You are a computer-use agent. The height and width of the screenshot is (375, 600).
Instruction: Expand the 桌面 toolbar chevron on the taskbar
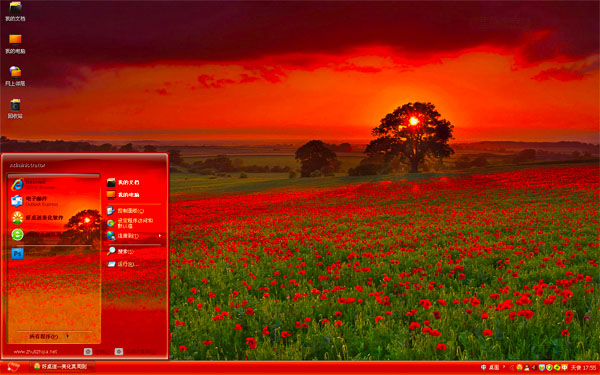(x=504, y=367)
